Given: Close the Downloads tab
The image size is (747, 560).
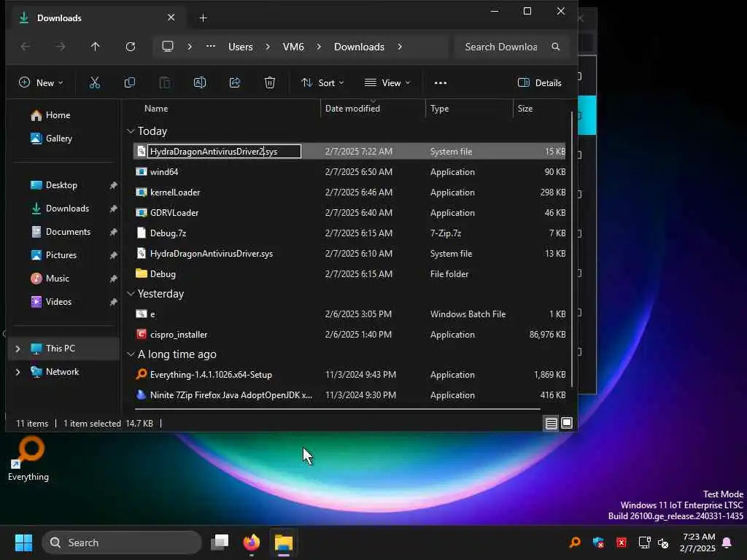Looking at the screenshot, I should [x=171, y=17].
